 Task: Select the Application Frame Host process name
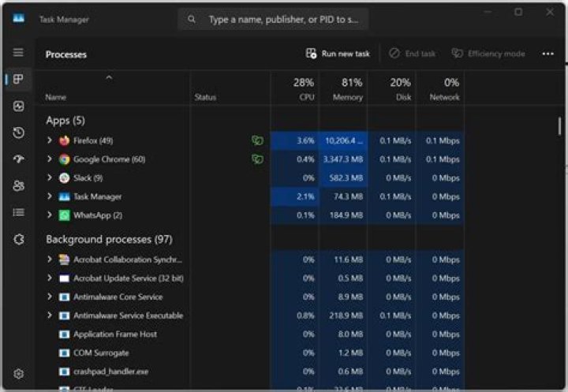(115, 334)
